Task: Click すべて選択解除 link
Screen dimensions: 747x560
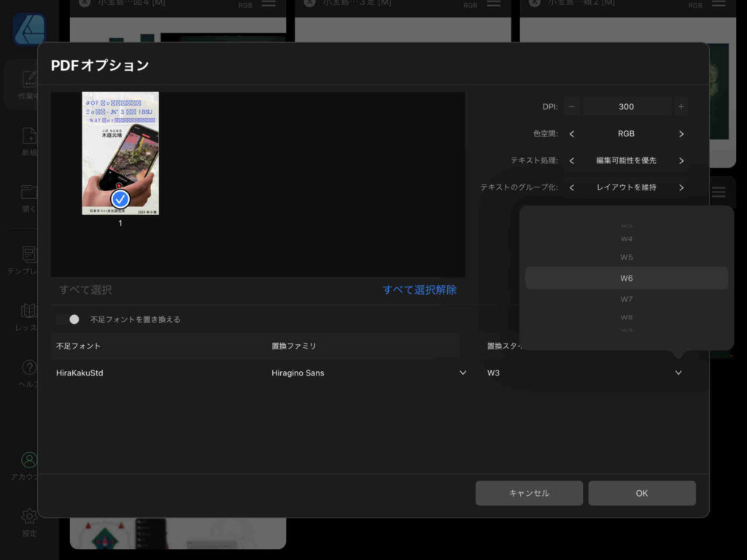Action: 419,290
